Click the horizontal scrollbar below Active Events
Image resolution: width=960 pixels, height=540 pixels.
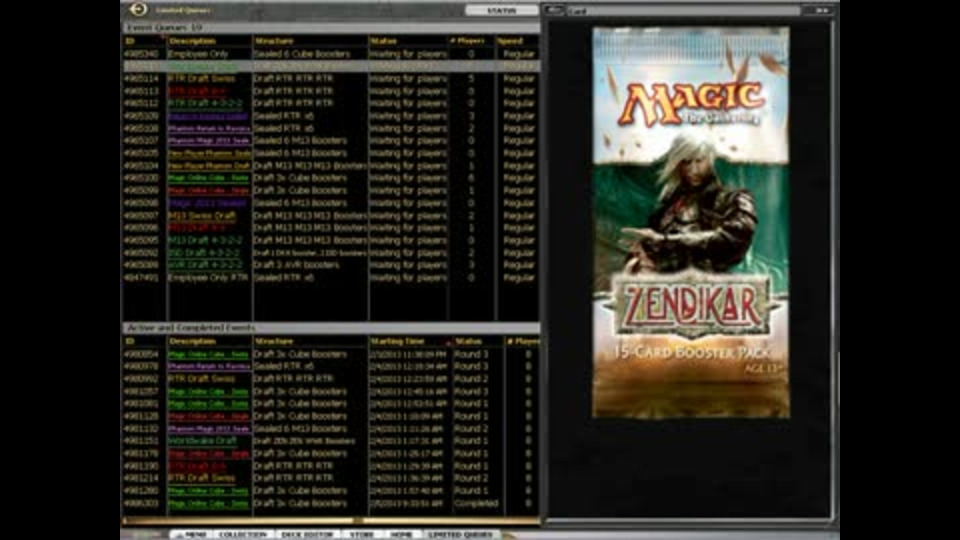[x=331, y=521]
